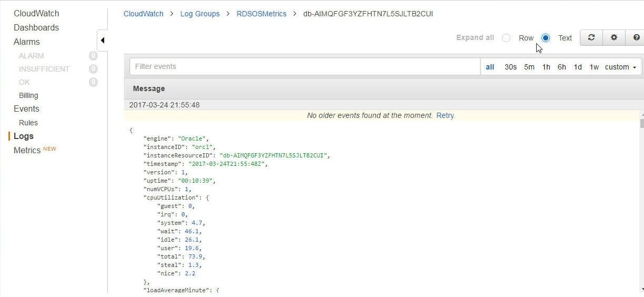Open CloudWatch in the sidebar
The image size is (644, 297).
coord(36,13)
